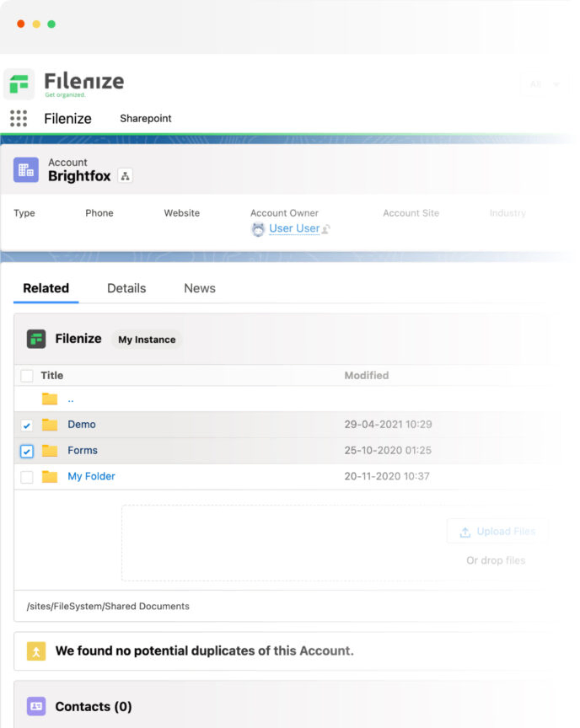Click the Upload Files button

[497, 531]
